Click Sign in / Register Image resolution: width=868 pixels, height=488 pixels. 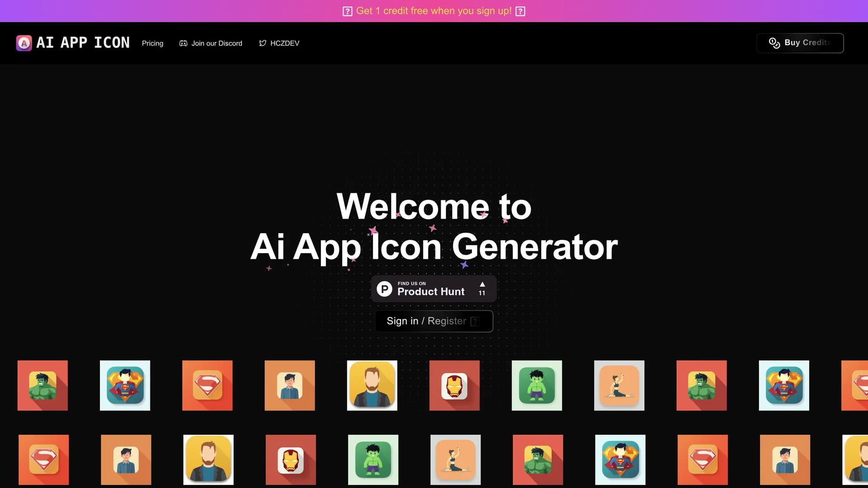point(434,321)
